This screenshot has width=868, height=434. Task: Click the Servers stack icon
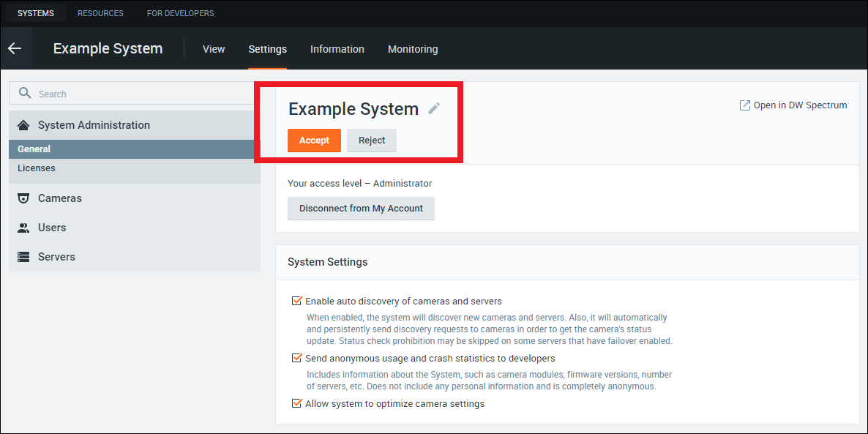[23, 257]
